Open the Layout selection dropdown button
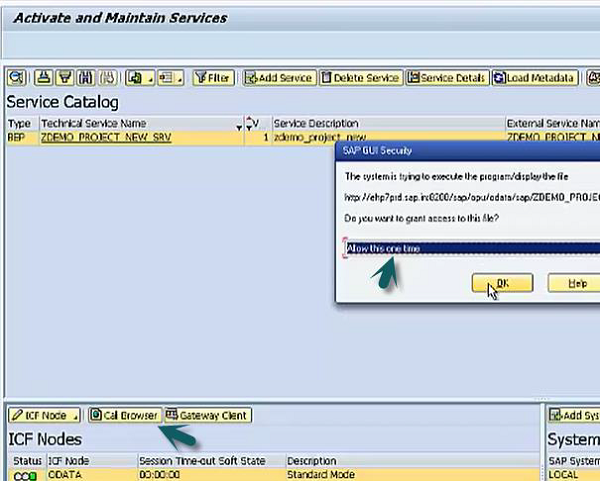Image resolution: width=600 pixels, height=481 pixels. [171, 78]
